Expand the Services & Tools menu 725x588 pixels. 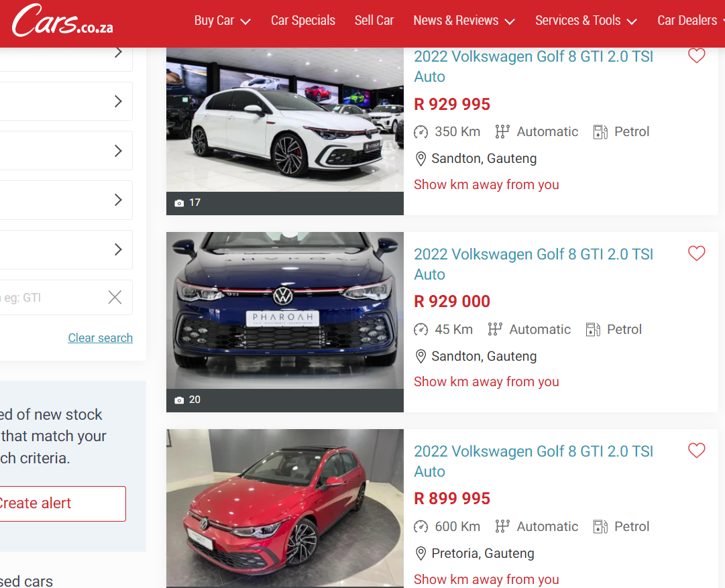[x=585, y=21]
